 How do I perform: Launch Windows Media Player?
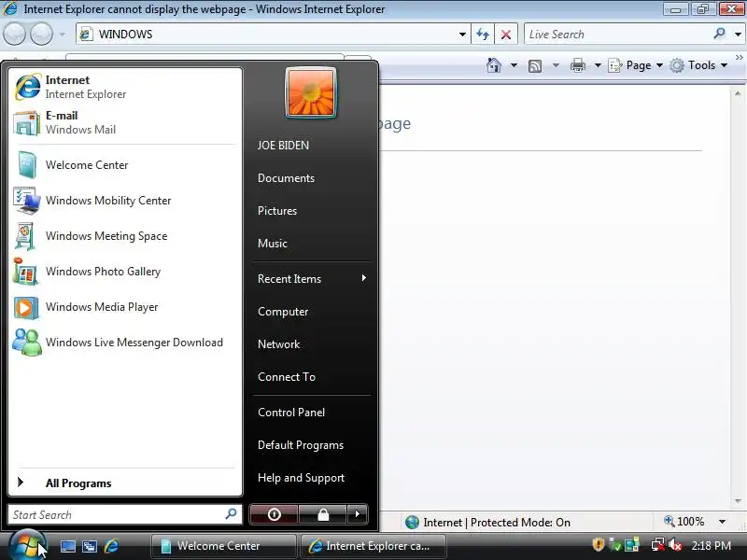click(x=125, y=307)
